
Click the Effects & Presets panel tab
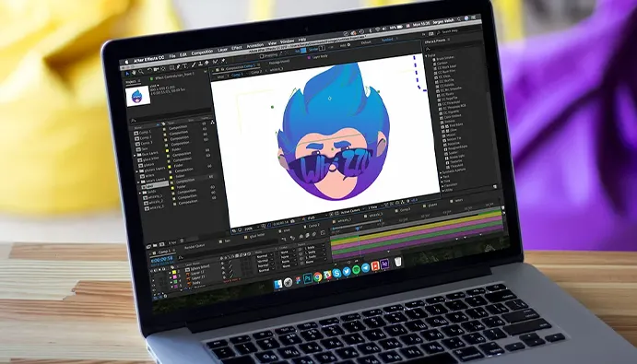click(x=435, y=41)
